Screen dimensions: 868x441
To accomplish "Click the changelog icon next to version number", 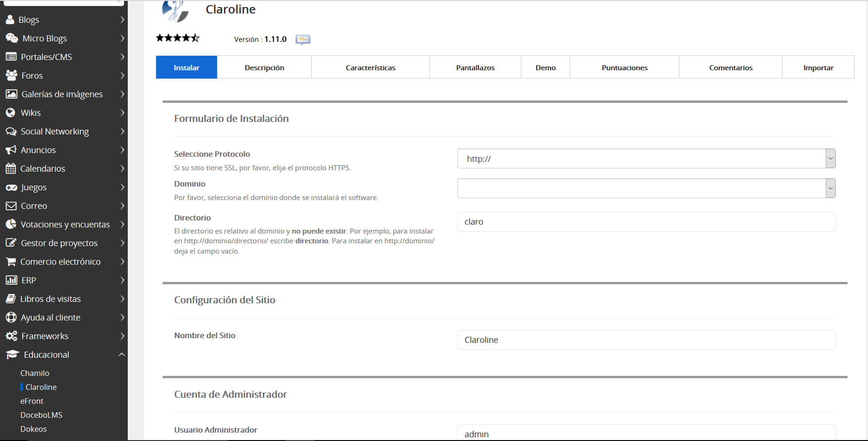I will pyautogui.click(x=303, y=40).
